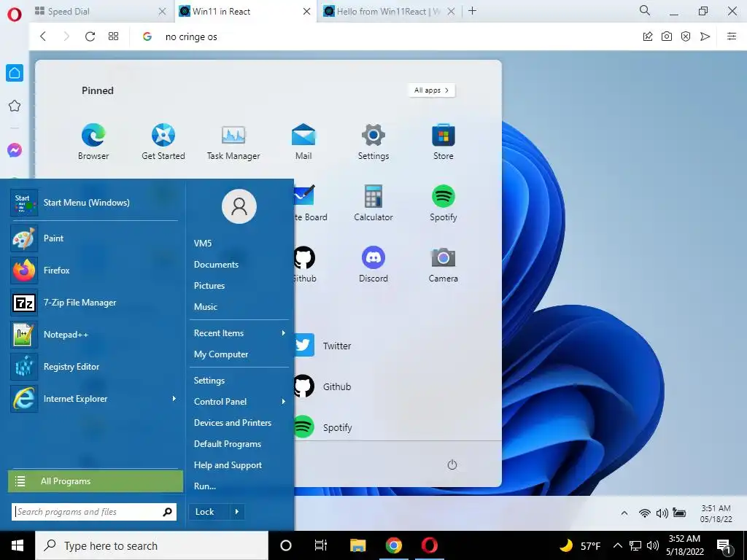Click the user account avatar

point(239,206)
